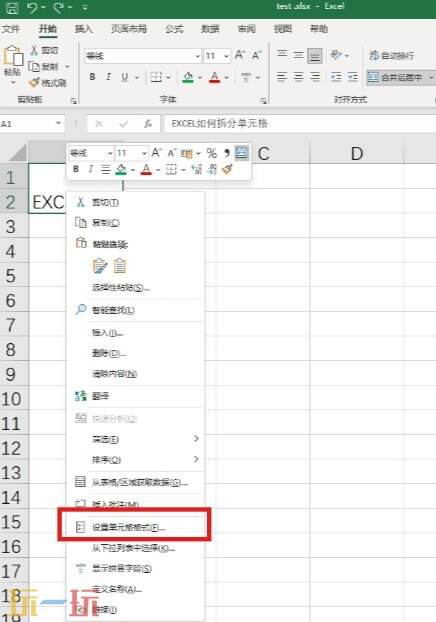
Task: Open the Name Box dropdown next to A1
Action: tap(58, 123)
